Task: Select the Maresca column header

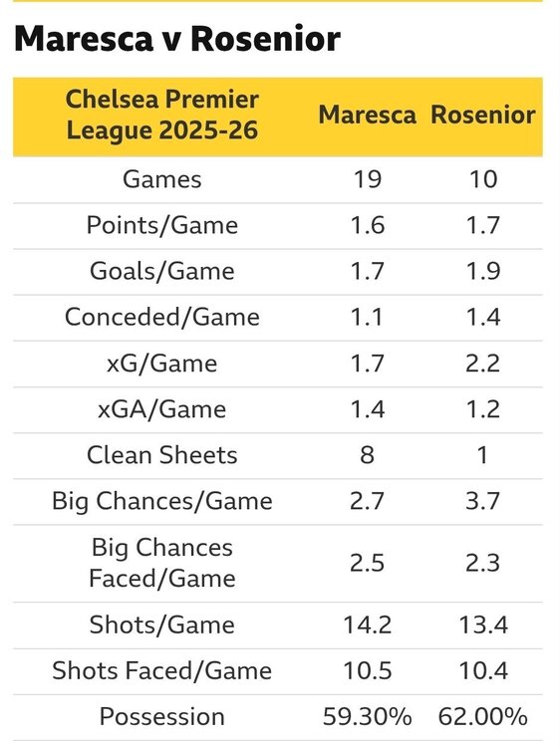Action: coord(367,115)
